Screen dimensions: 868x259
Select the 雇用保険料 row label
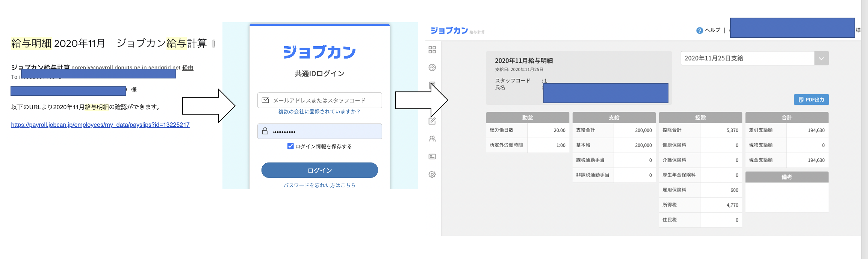point(674,190)
